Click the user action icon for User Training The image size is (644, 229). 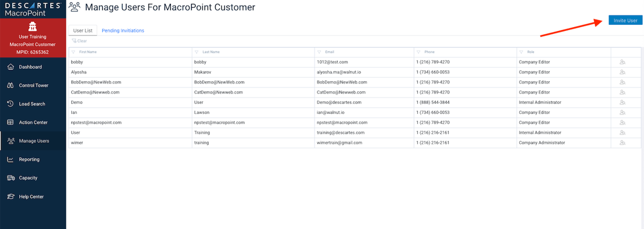622,132
